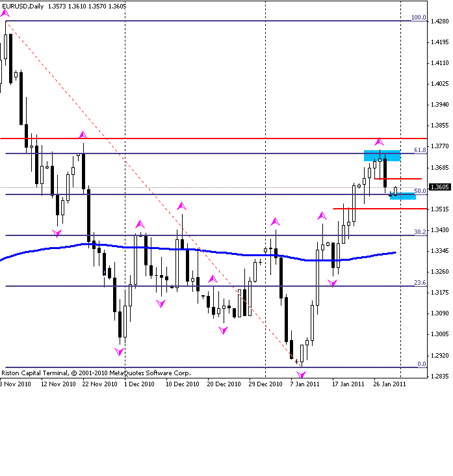Click the magenta fractal arrow below the 0.0 low
Screen dimensions: 453x476
302,374
